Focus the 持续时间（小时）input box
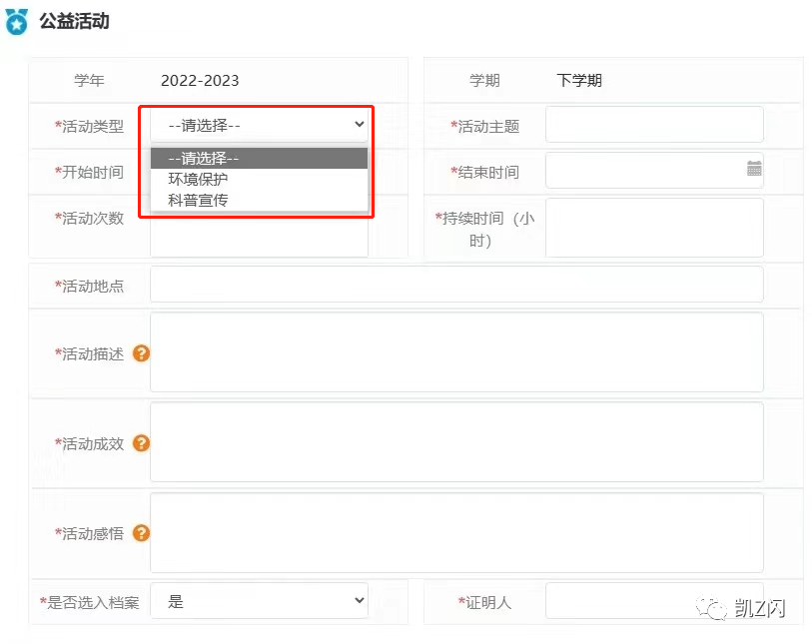Screen dimensions: 812x644 [653, 228]
